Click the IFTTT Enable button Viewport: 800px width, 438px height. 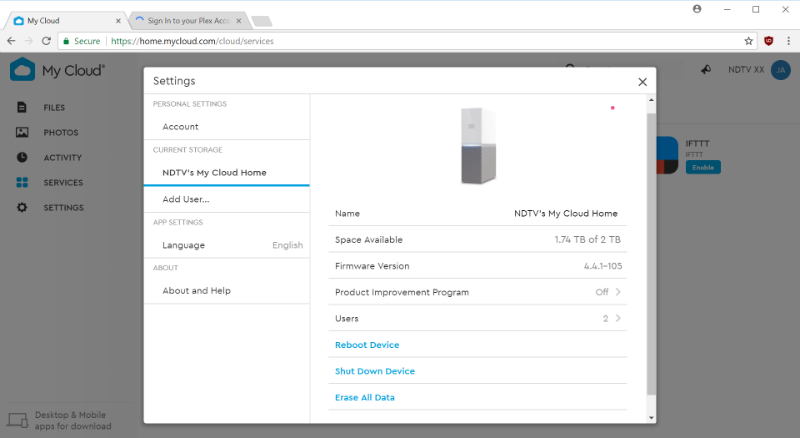point(703,167)
